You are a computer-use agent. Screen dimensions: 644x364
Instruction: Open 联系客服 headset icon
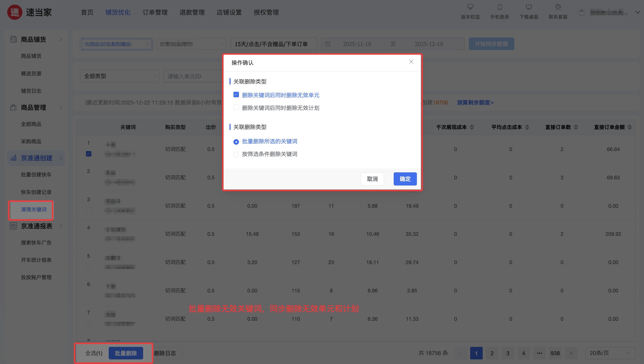[x=558, y=7]
